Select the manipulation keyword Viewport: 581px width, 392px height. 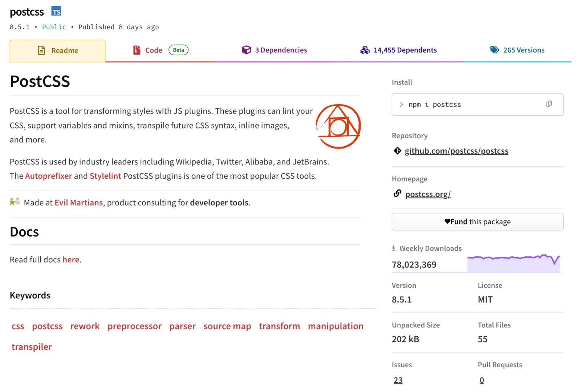pos(336,326)
